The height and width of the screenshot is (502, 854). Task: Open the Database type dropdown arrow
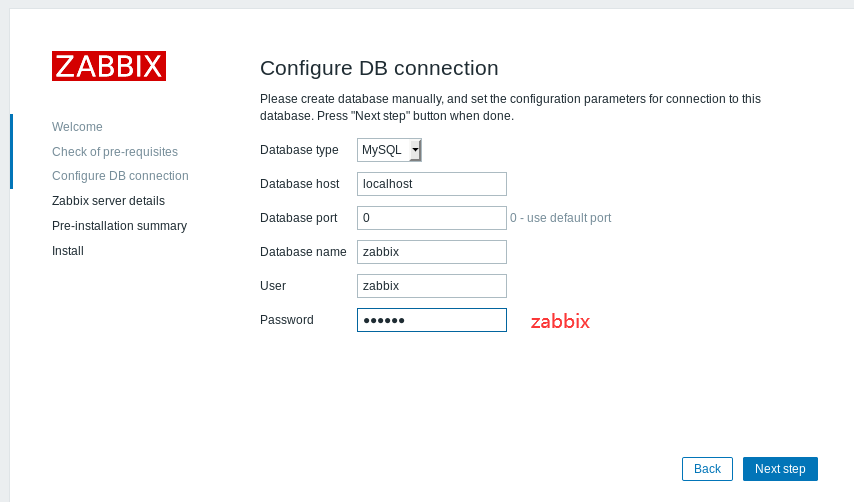click(x=415, y=150)
